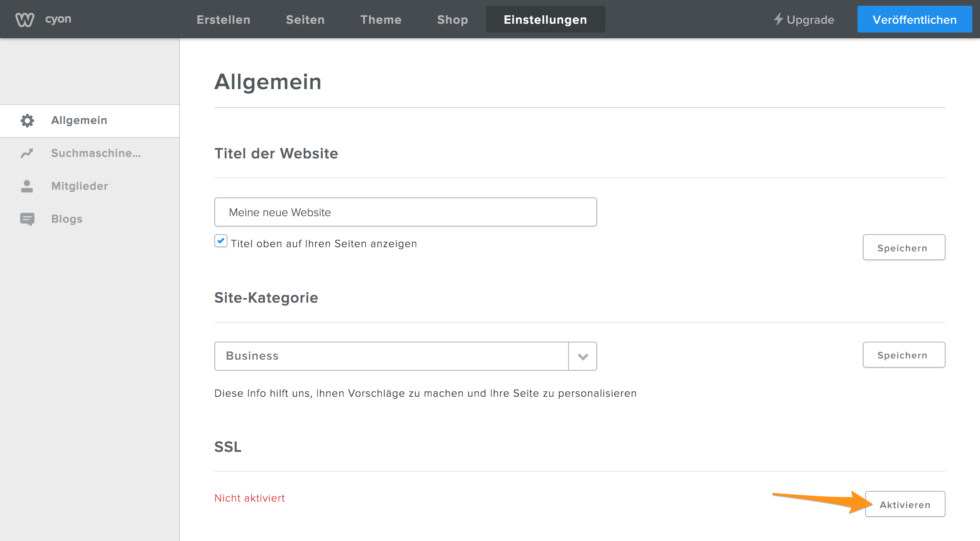Click the Mitglieder user icon
This screenshot has width=980, height=541.
(x=27, y=186)
